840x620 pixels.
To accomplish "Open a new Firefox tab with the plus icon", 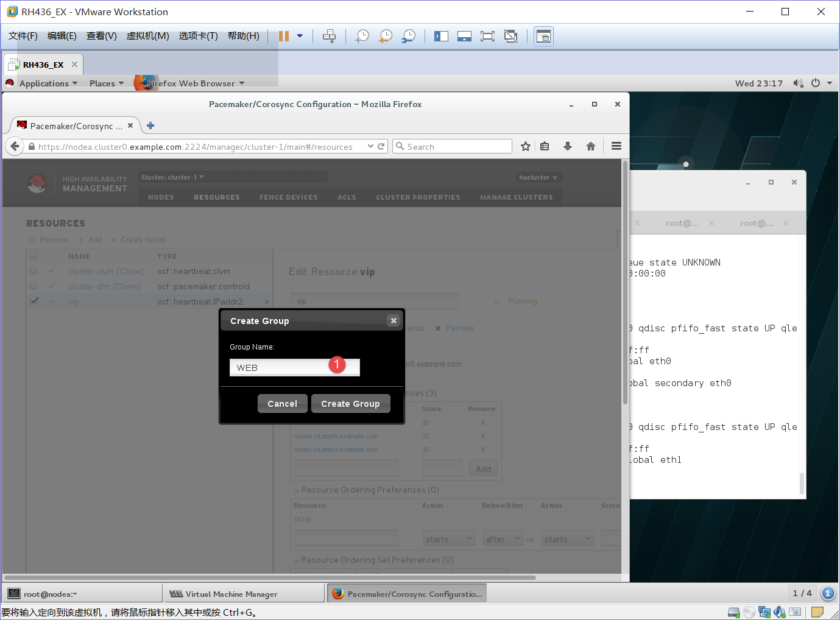I will click(150, 125).
